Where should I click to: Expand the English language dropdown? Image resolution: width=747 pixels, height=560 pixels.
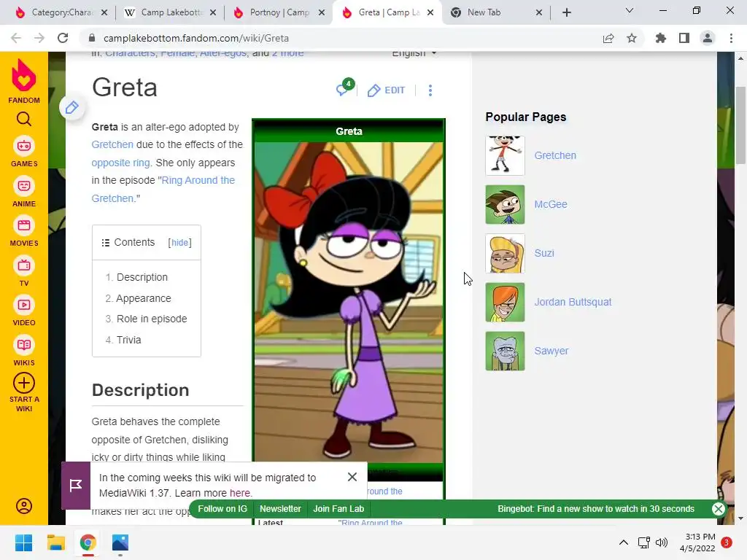click(x=414, y=53)
